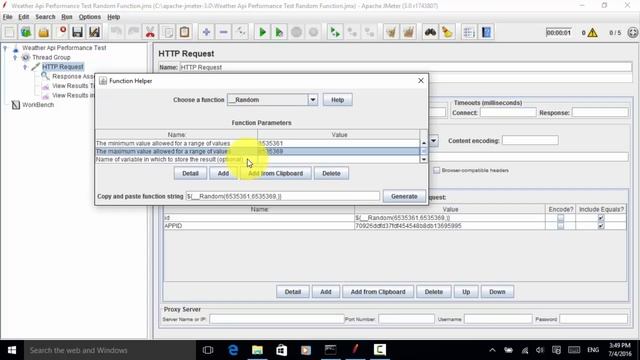Click the warning triangle log errors icon

(593, 33)
